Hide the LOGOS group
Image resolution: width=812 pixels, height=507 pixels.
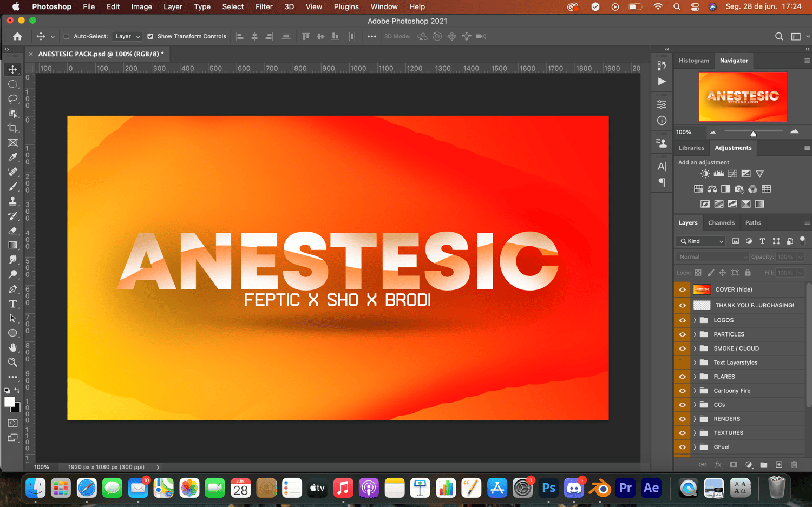click(x=682, y=320)
